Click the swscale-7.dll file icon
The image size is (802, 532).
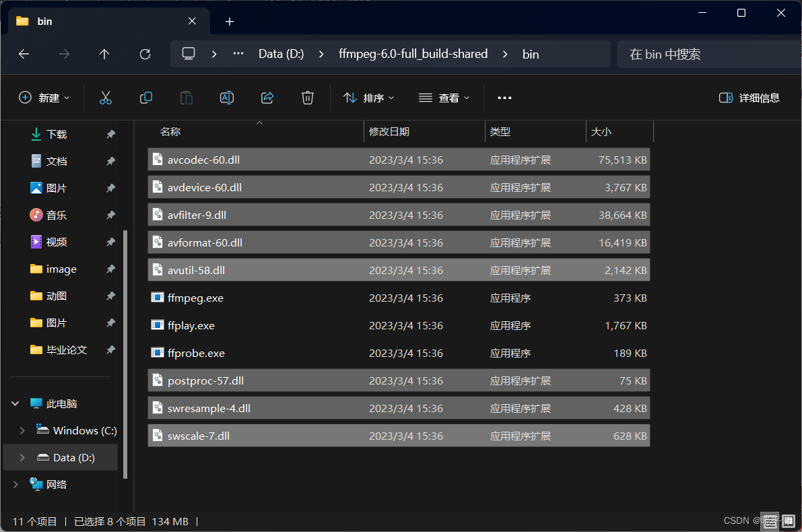point(158,436)
